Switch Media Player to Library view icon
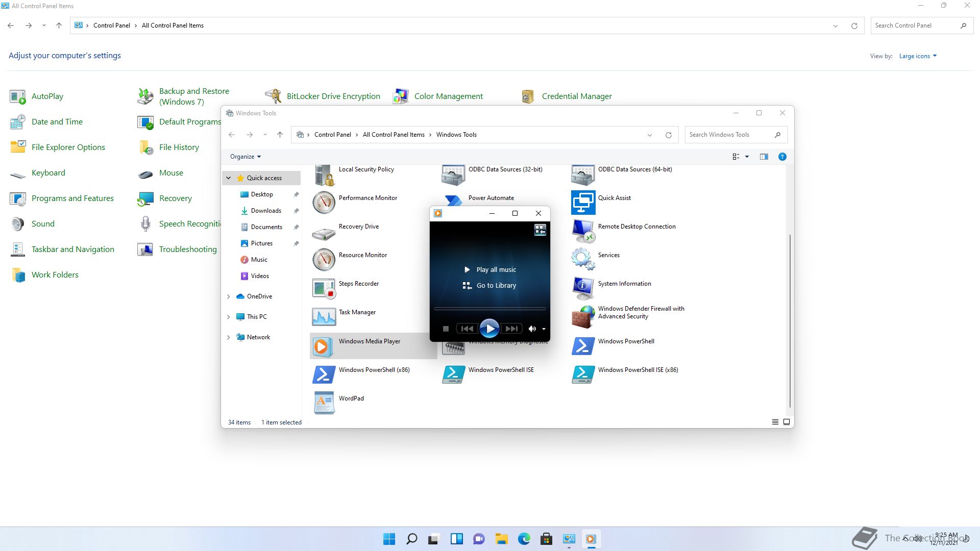Image resolution: width=980 pixels, height=551 pixels. [540, 230]
